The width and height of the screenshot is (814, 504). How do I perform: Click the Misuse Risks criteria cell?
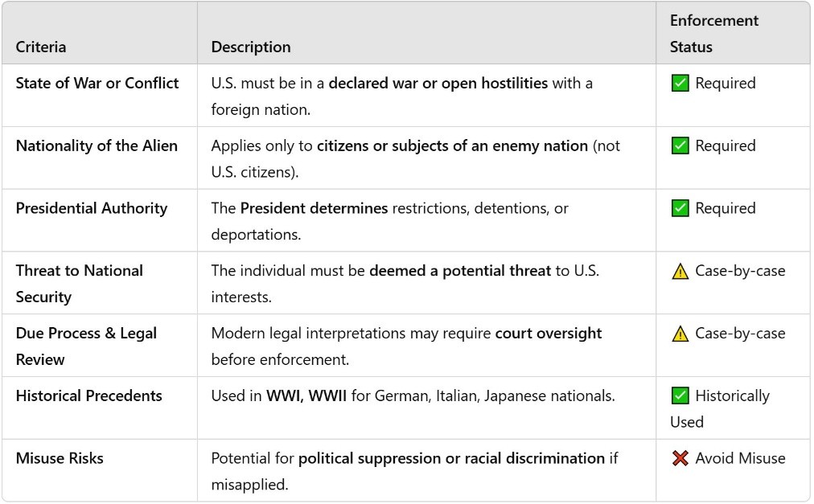tap(100, 470)
